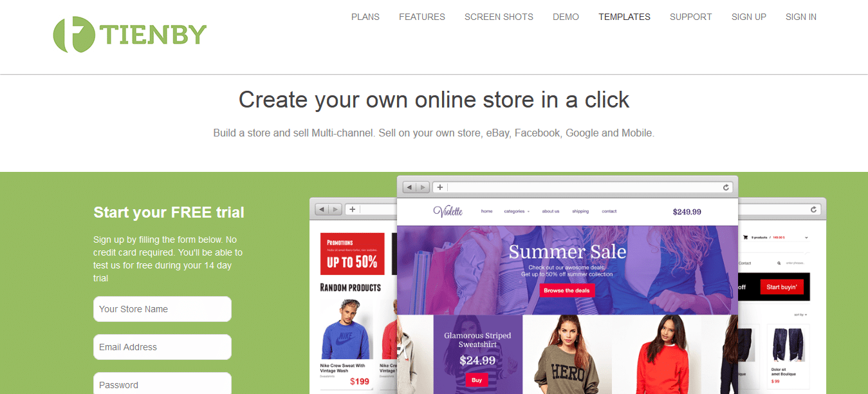Click the reload icon in right background browser

tap(813, 209)
